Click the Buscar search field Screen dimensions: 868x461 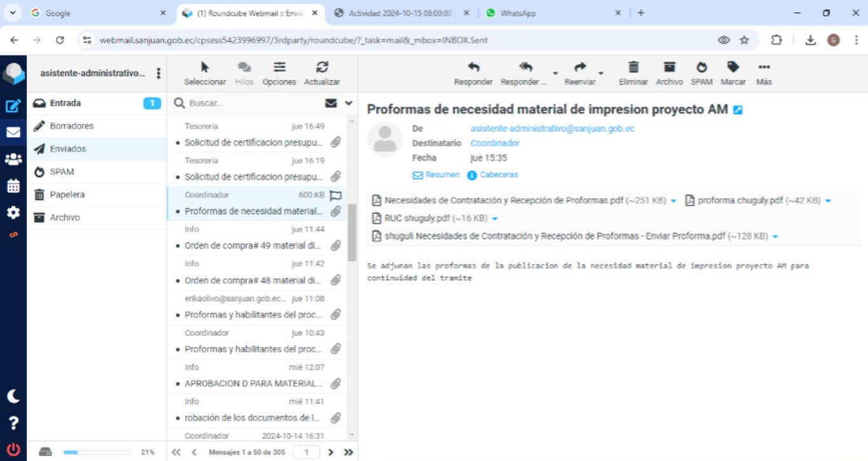pos(251,103)
